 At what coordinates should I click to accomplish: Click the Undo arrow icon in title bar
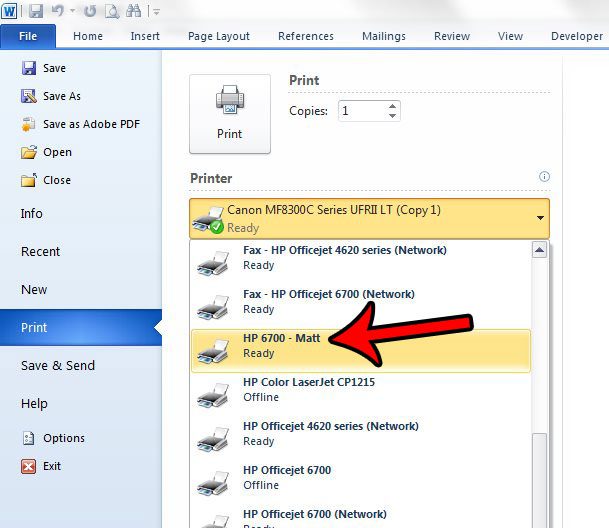(x=58, y=11)
